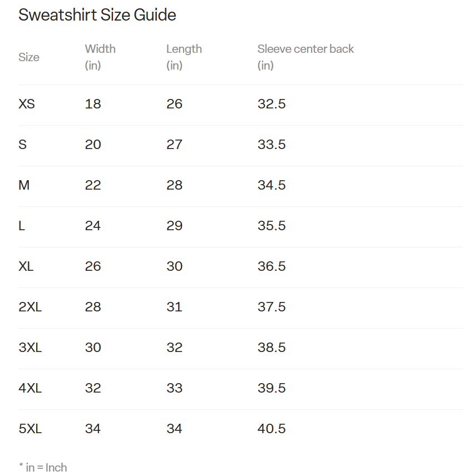Click the Sleeve center back column header

point(306,49)
